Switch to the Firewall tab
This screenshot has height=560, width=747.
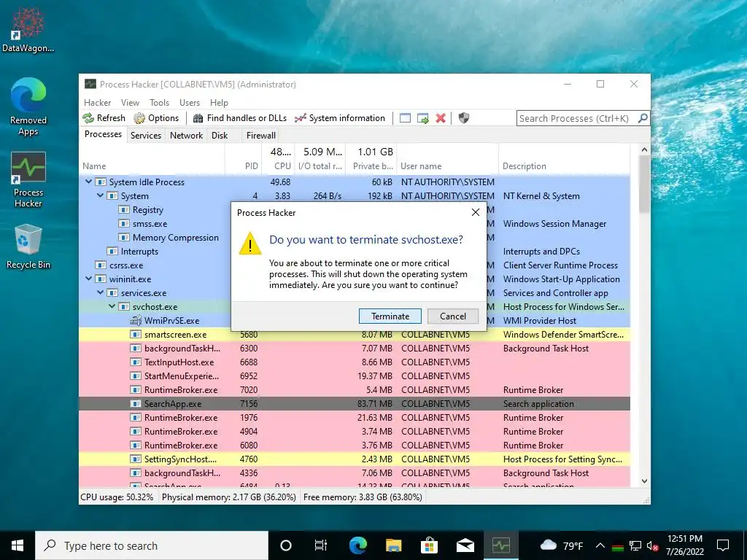261,135
